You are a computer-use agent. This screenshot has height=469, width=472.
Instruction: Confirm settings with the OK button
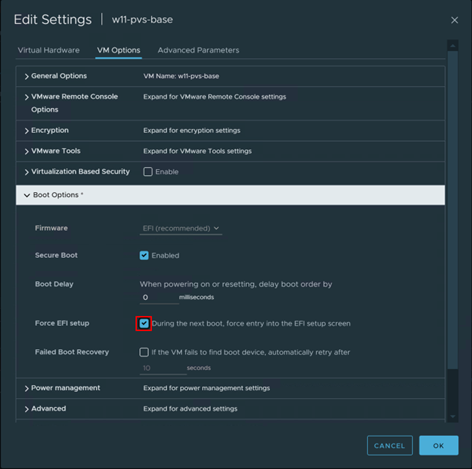click(x=439, y=446)
